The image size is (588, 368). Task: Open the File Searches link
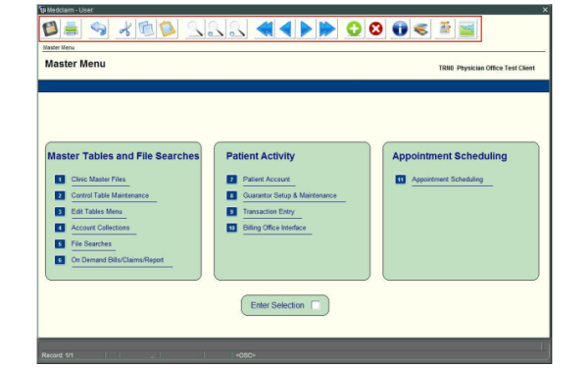pyautogui.click(x=91, y=244)
